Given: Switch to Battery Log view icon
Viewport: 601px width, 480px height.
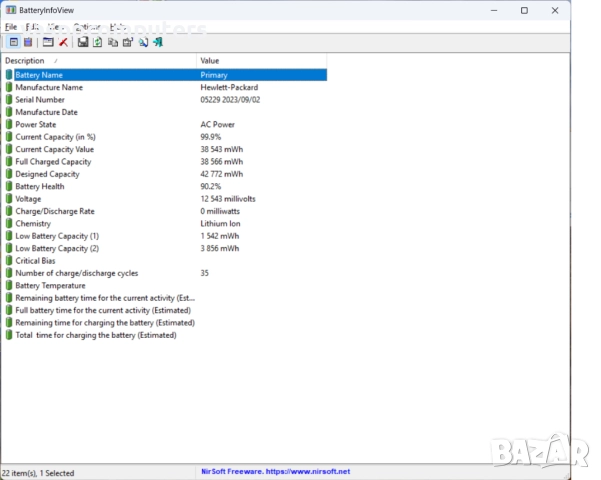Looking at the screenshot, I should pos(28,42).
